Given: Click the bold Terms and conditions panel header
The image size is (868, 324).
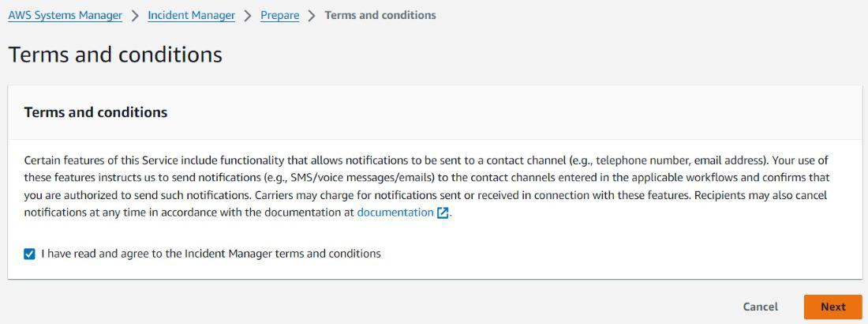Looking at the screenshot, I should click(x=95, y=112).
